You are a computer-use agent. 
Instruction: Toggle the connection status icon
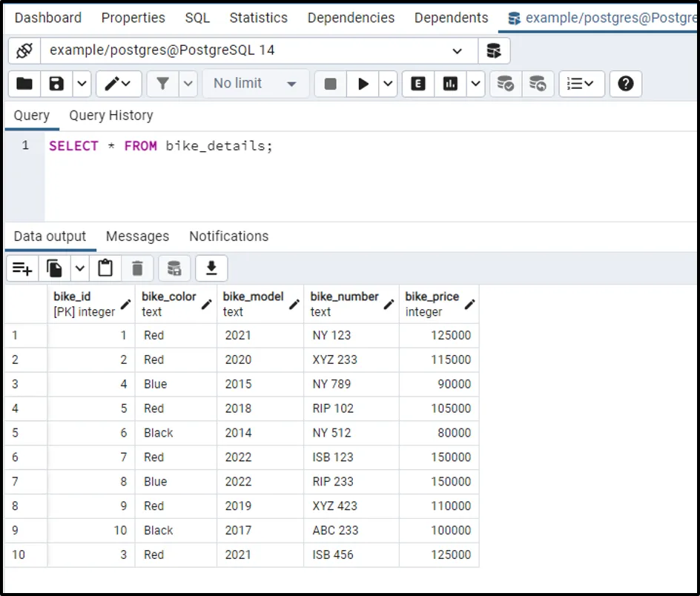coord(24,51)
